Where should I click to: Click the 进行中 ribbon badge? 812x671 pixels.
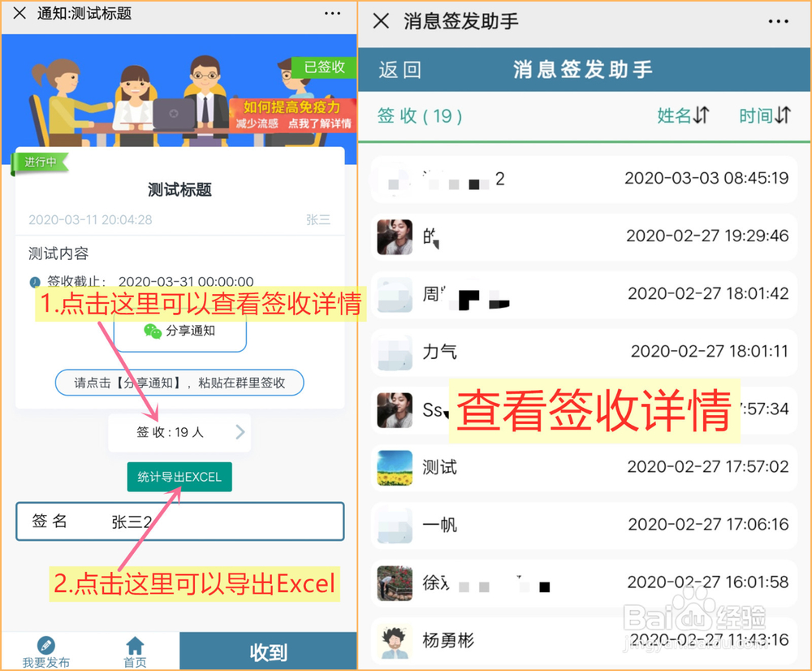[x=40, y=162]
